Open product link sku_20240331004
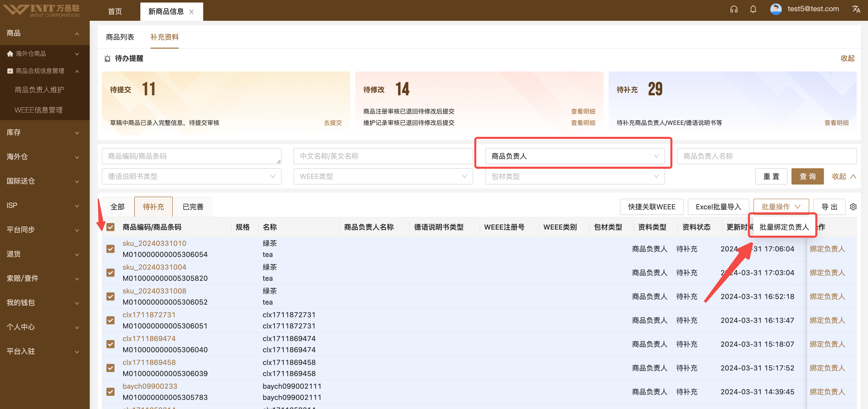This screenshot has width=868, height=409. click(154, 267)
